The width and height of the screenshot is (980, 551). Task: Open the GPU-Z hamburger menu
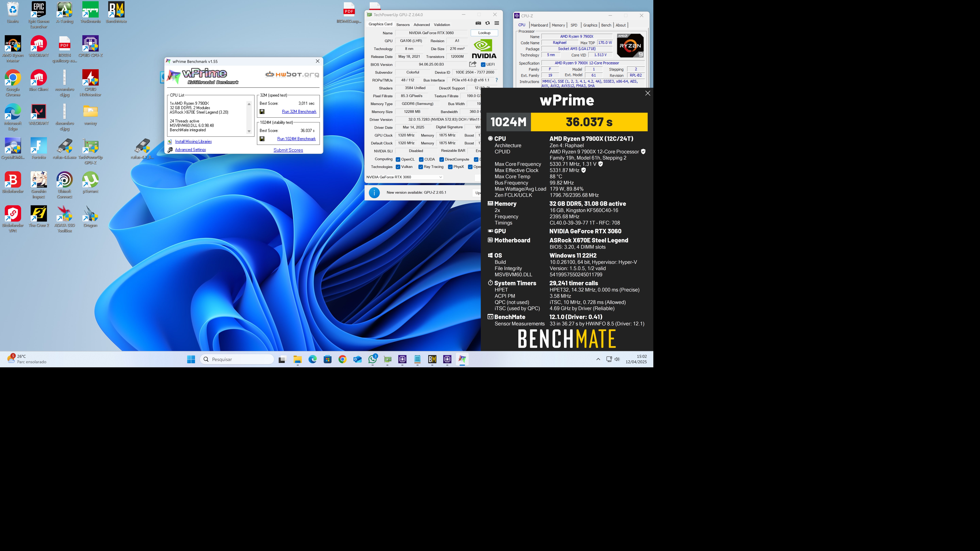coord(496,23)
